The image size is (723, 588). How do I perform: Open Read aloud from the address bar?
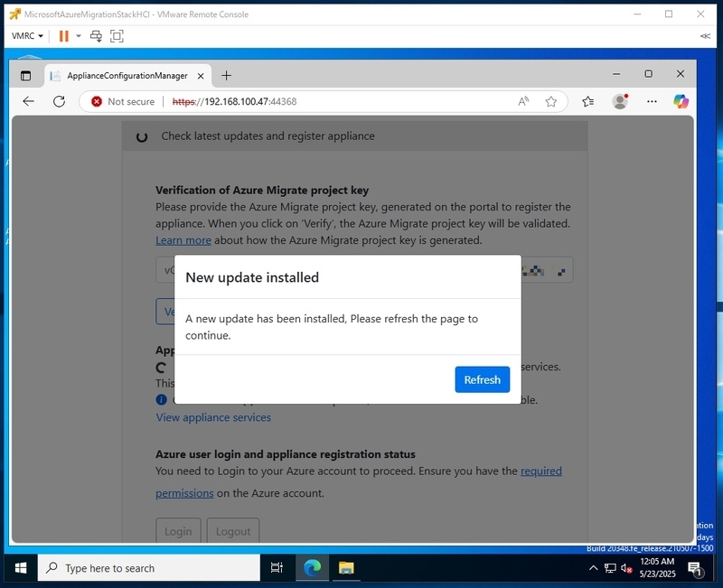(x=523, y=101)
